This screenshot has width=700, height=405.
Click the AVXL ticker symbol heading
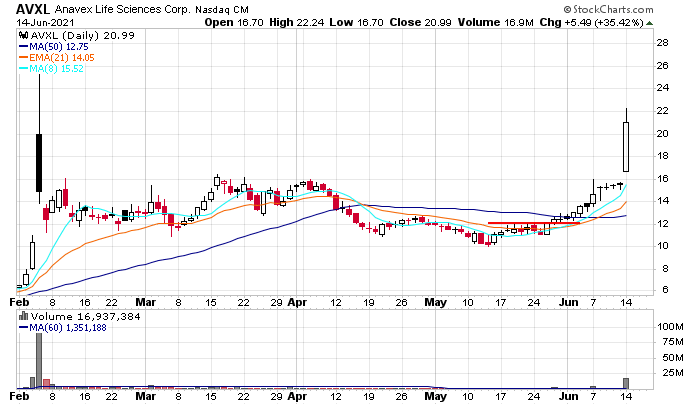pos(33,9)
